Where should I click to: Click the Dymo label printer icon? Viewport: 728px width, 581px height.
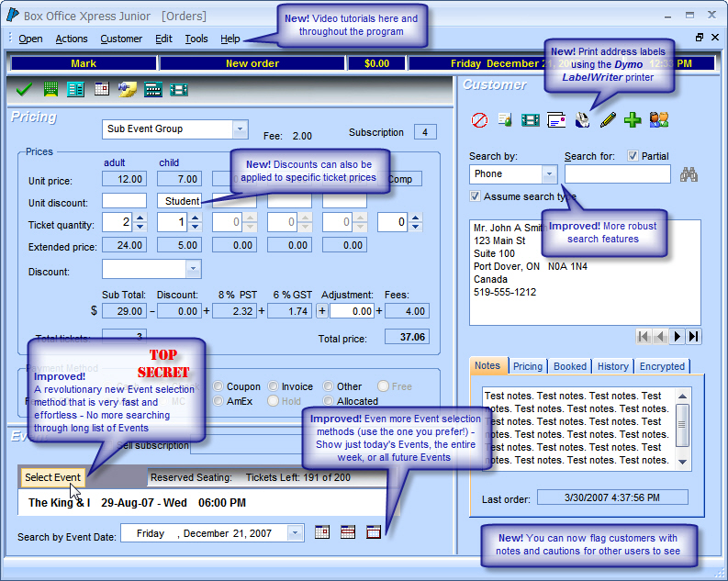pyautogui.click(x=582, y=120)
